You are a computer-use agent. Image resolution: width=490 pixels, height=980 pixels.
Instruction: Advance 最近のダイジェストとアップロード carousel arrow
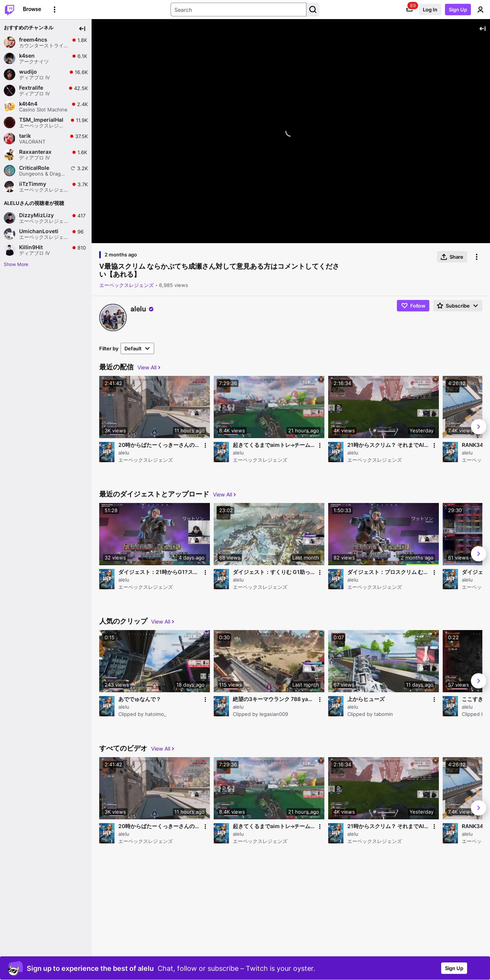click(x=479, y=554)
